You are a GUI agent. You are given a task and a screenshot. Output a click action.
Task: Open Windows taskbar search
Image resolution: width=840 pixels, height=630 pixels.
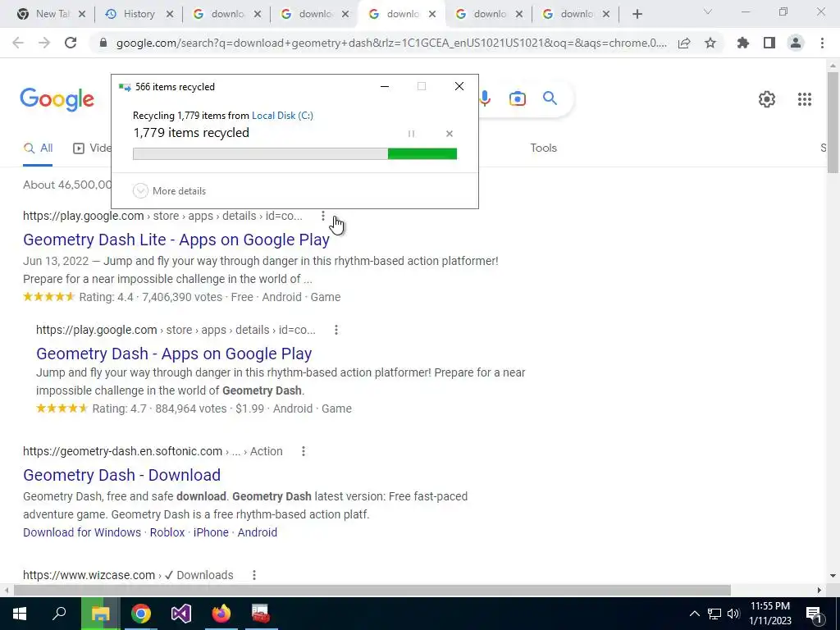pyautogui.click(x=59, y=614)
